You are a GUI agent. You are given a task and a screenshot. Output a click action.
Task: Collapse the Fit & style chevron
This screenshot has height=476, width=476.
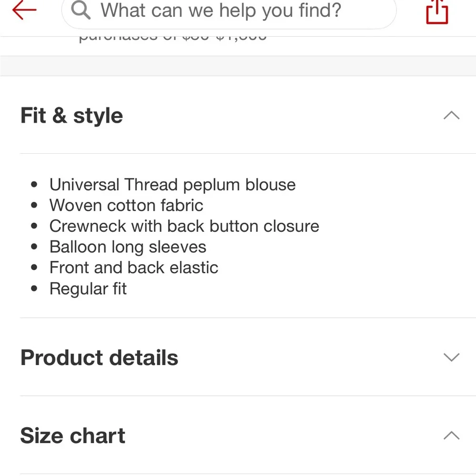pos(451,115)
